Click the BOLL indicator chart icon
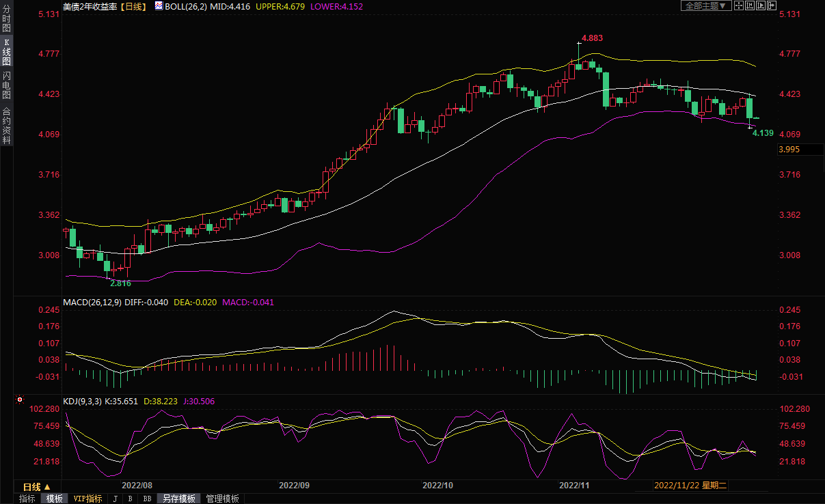The image size is (825, 504). coord(159,6)
